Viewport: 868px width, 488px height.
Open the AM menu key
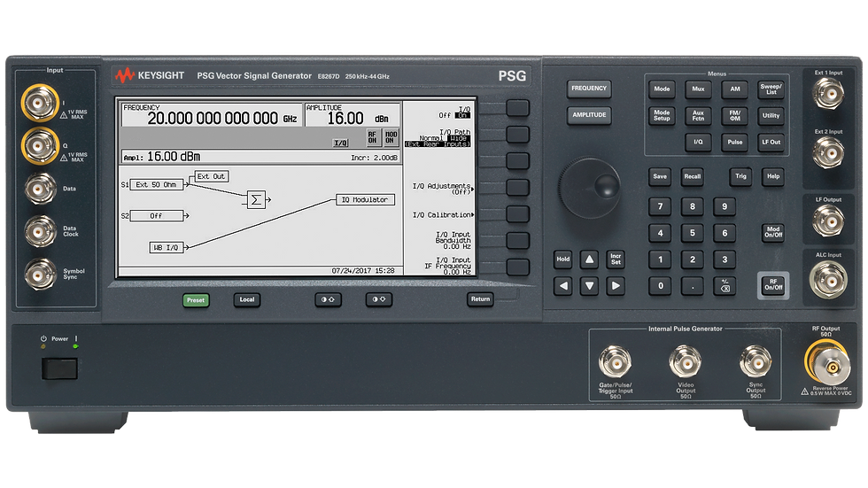point(735,89)
